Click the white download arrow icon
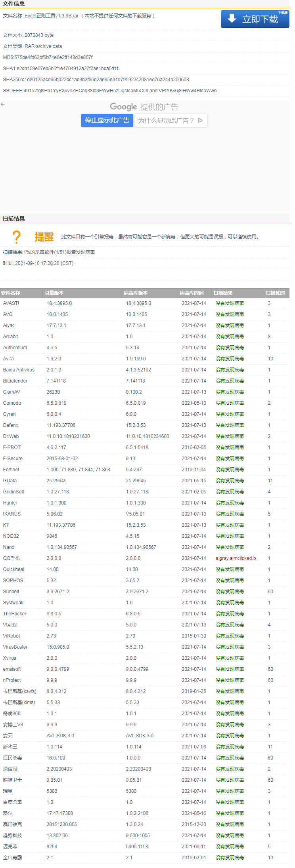This screenshot has width=295, height=868. click(x=232, y=18)
